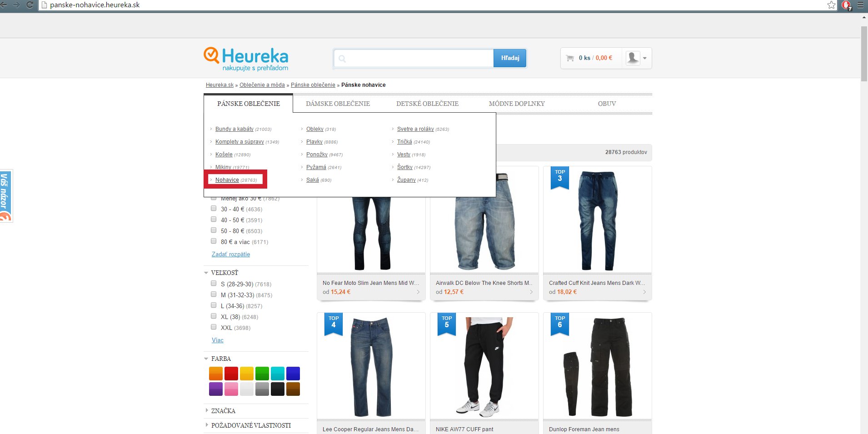Click arrow next to No Fear price

[x=418, y=292]
